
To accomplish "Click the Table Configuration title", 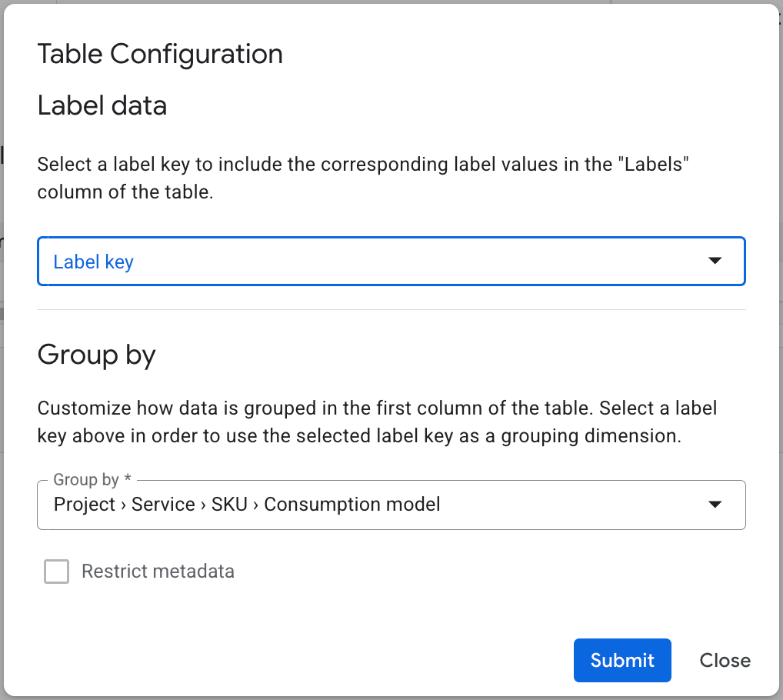I will pyautogui.click(x=160, y=54).
